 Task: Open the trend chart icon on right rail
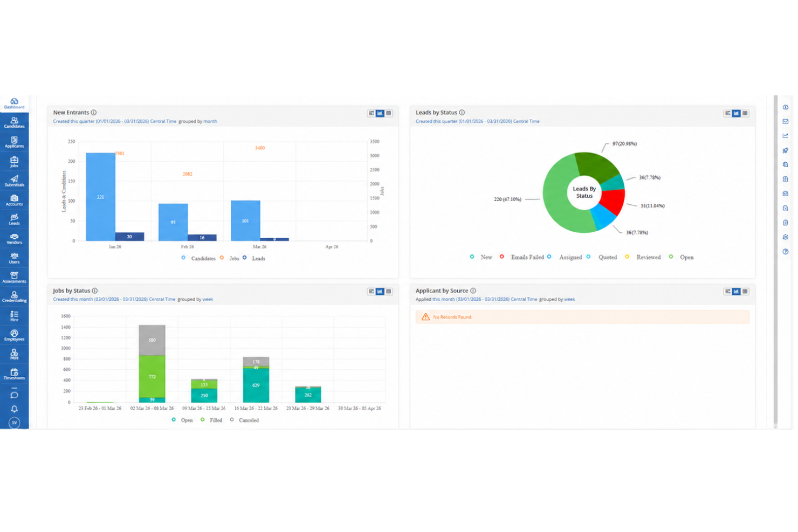(785, 136)
